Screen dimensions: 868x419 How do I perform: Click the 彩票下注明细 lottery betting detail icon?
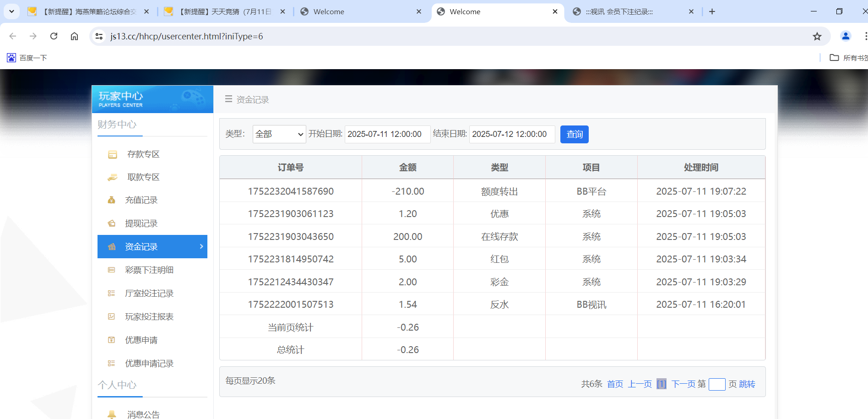click(x=112, y=270)
